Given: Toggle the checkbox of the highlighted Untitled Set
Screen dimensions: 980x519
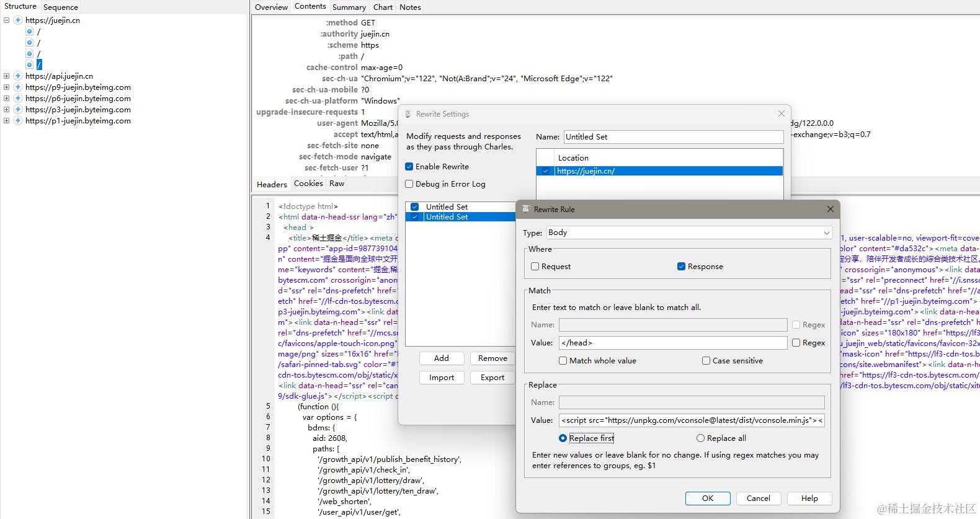Looking at the screenshot, I should (415, 217).
